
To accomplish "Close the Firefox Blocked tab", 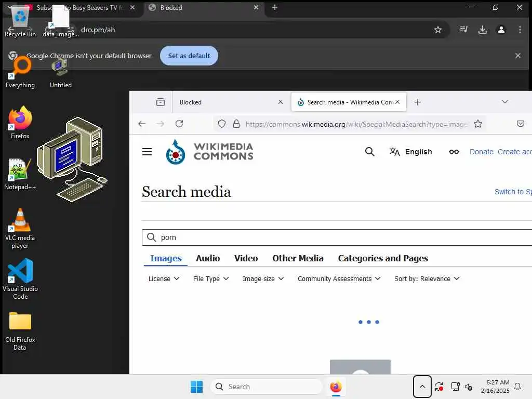I will pyautogui.click(x=280, y=102).
